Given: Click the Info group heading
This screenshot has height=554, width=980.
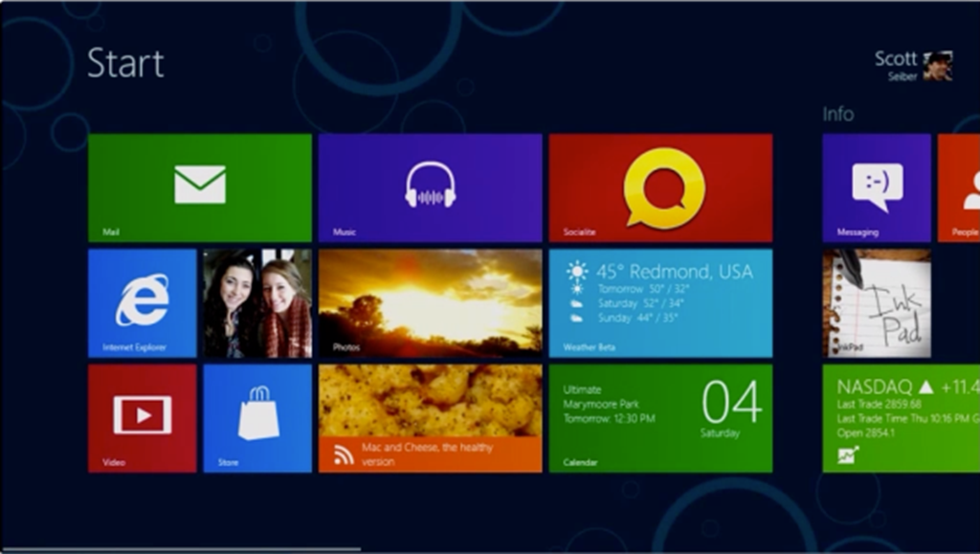Looking at the screenshot, I should [838, 114].
